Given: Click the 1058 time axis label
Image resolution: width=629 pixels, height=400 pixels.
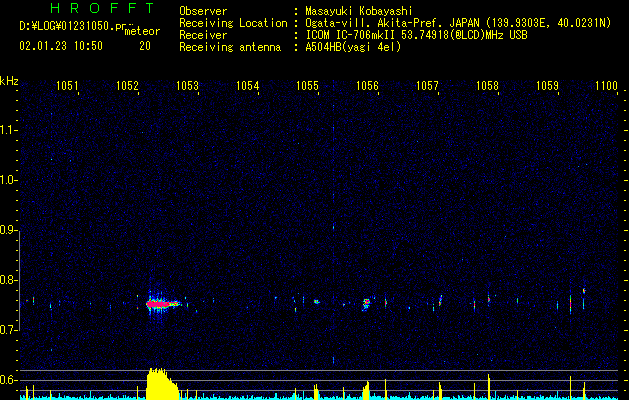Looking at the screenshot, I should (487, 85).
